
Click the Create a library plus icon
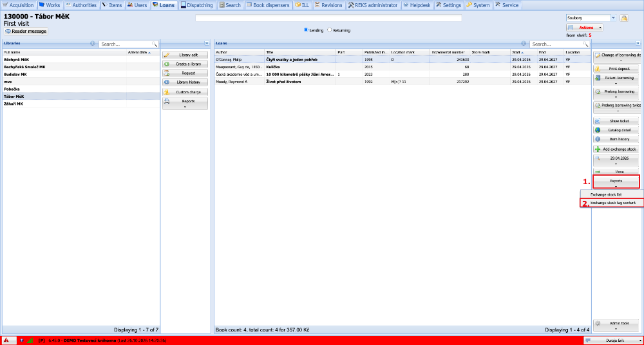[x=167, y=64]
